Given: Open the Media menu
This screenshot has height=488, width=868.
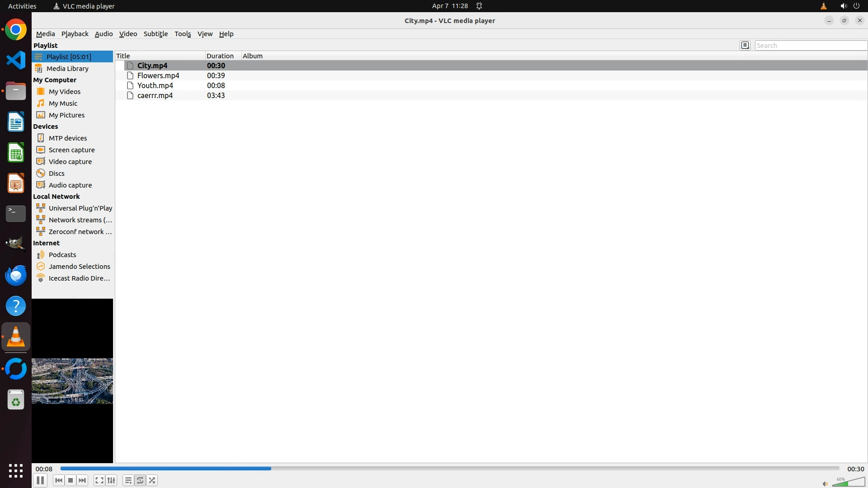Looking at the screenshot, I should (x=45, y=34).
